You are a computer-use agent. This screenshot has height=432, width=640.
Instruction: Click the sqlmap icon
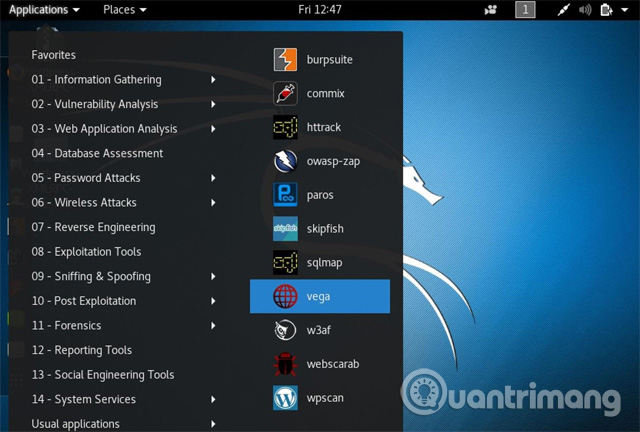285,263
